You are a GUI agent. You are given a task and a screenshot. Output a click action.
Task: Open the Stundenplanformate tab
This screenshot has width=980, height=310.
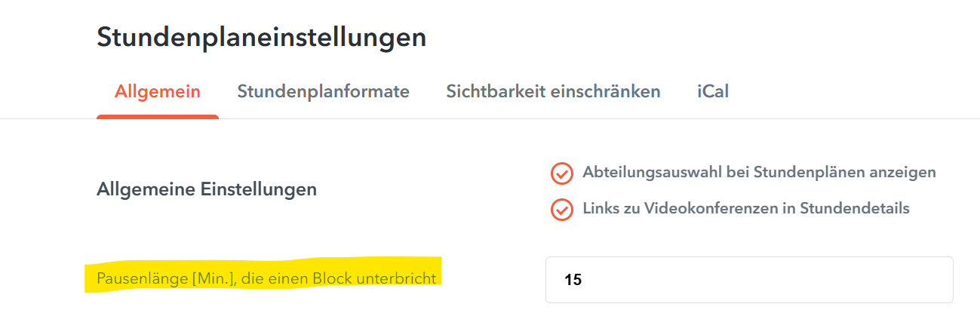click(323, 92)
